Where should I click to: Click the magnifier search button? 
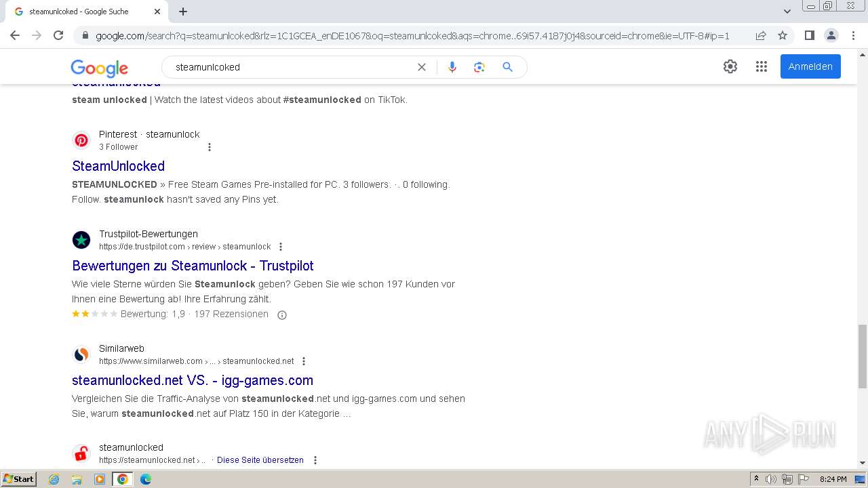(507, 67)
